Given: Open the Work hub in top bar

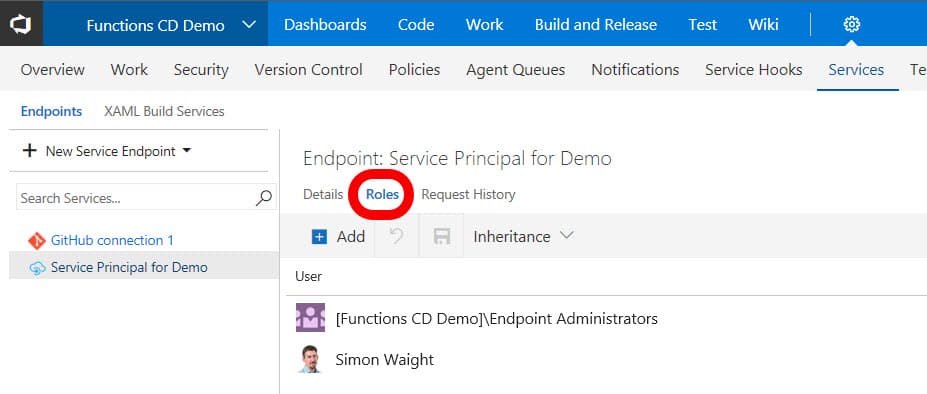Looking at the screenshot, I should 484,25.
